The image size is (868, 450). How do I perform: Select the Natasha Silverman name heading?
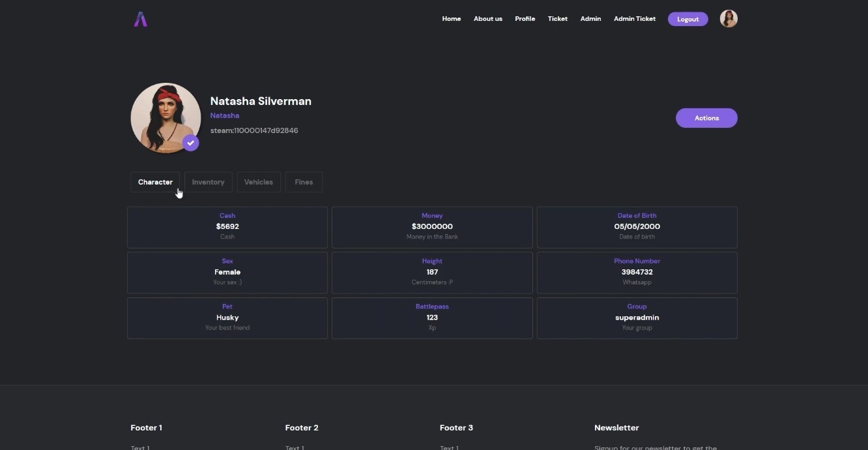coord(261,101)
